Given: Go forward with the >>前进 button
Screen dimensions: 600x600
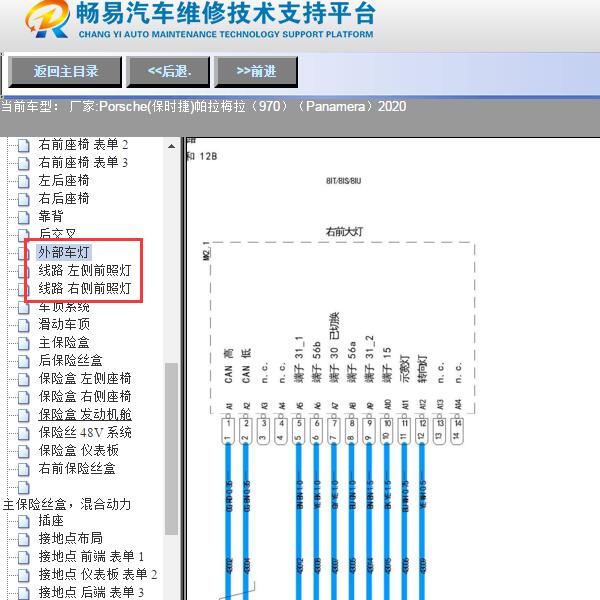Looking at the screenshot, I should 256,72.
